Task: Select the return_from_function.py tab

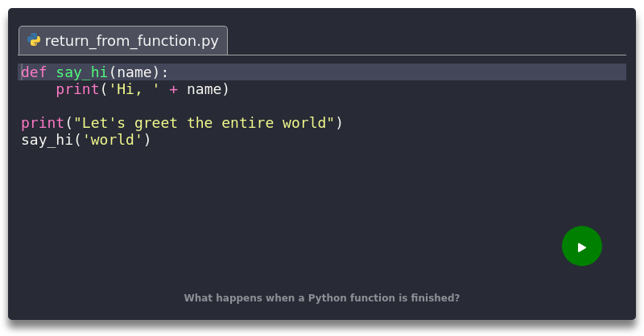Action: click(x=130, y=41)
